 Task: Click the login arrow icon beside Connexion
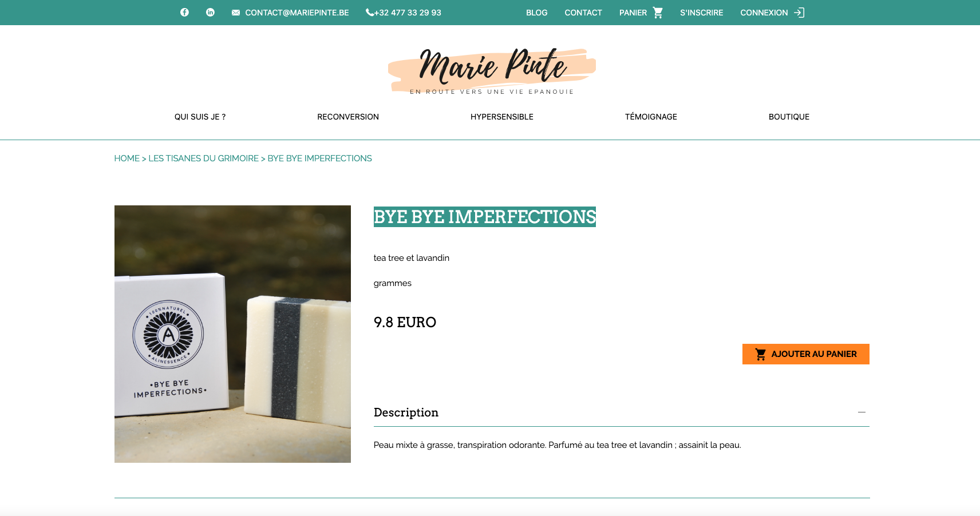click(799, 13)
